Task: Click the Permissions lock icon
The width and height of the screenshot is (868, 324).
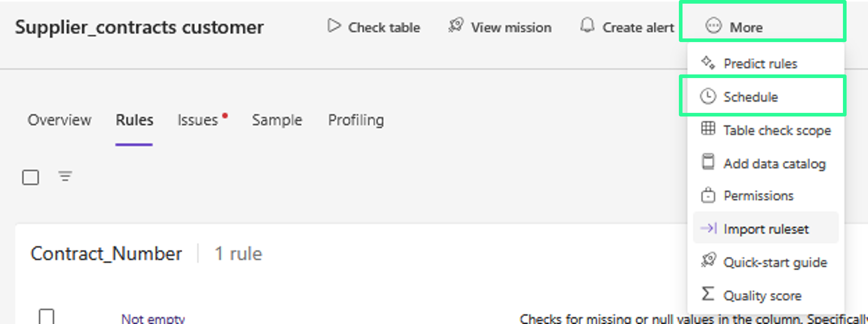Action: click(708, 195)
